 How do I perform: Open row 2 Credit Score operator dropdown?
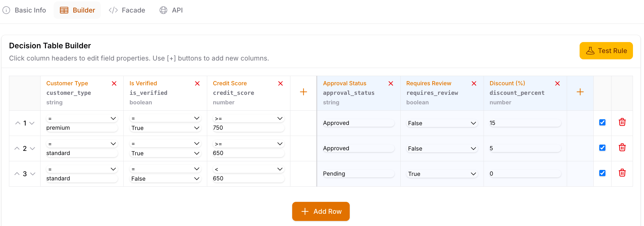[248, 144]
